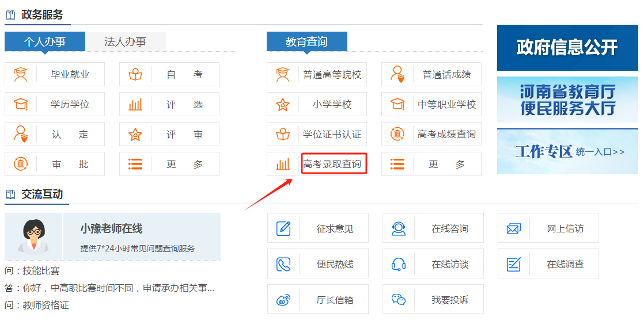Click the graduation cap icon beside 学历学位
The image size is (644, 321).
(x=21, y=104)
